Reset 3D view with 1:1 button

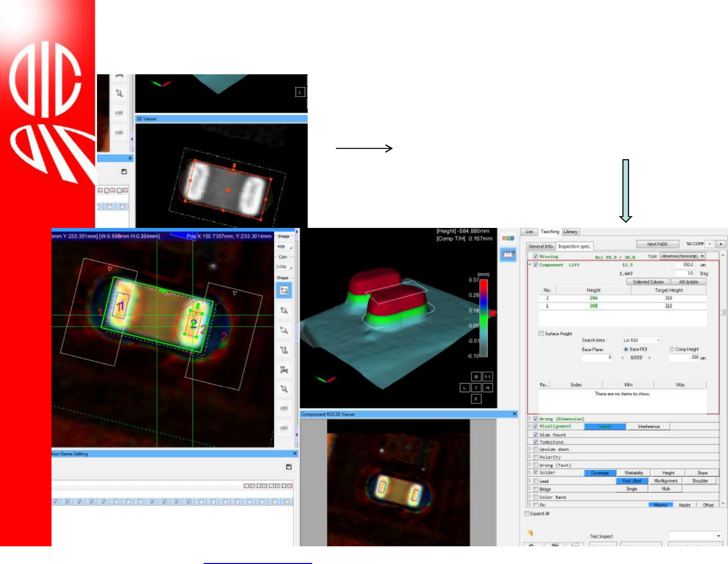coord(488,377)
